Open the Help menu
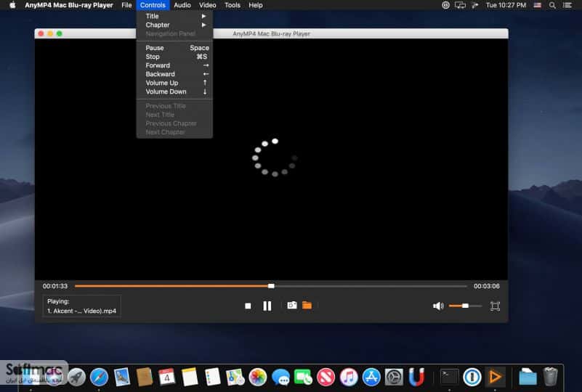The height and width of the screenshot is (392, 582). click(x=255, y=5)
